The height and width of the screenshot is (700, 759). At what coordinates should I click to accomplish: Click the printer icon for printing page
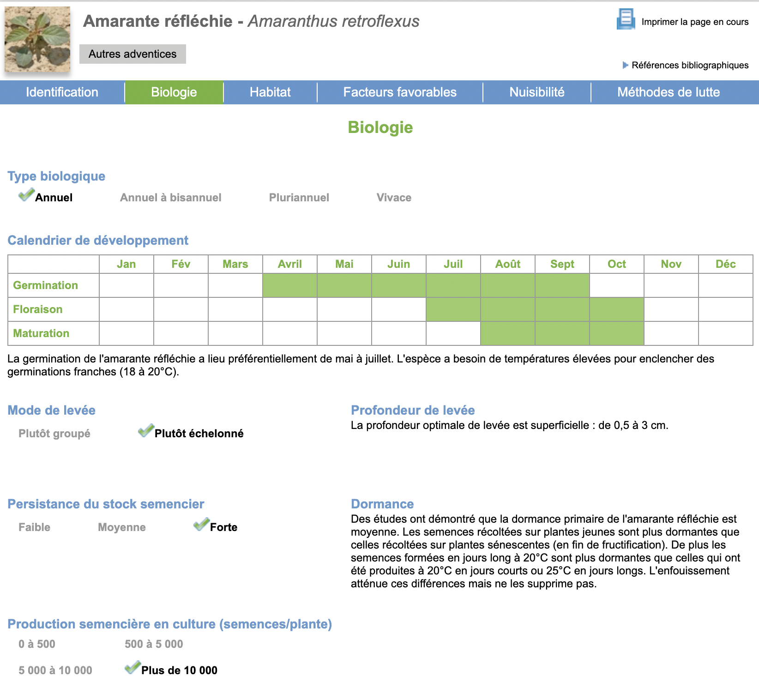(x=626, y=19)
